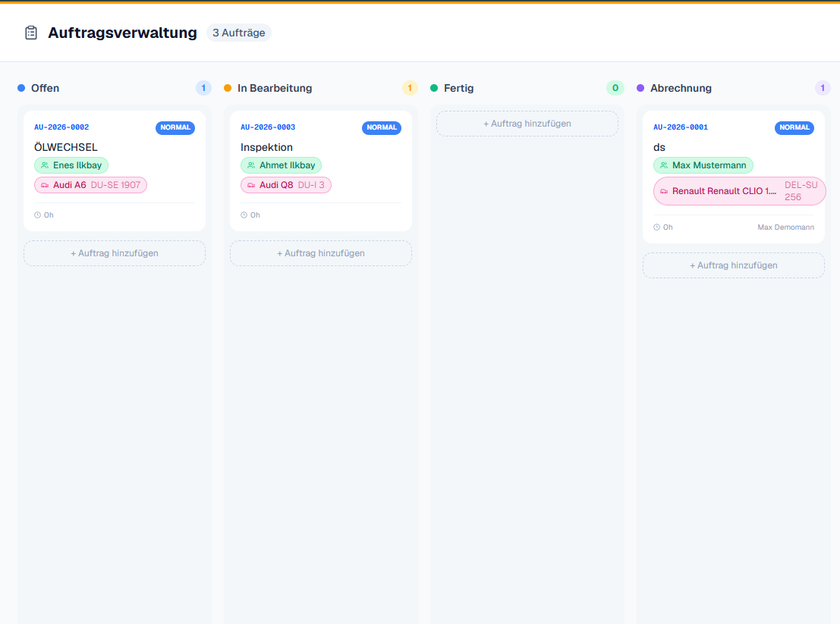Click the clock icon on Inspektion card

(244, 215)
